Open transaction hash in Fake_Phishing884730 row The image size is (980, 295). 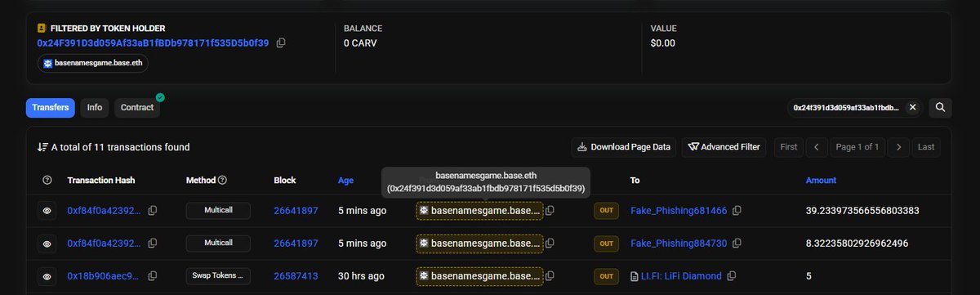point(104,244)
